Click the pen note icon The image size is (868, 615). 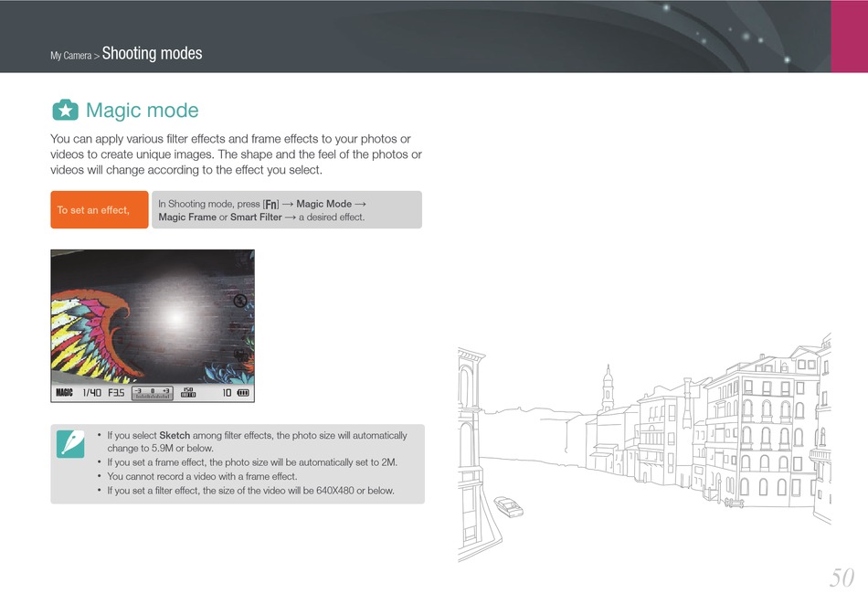70,444
